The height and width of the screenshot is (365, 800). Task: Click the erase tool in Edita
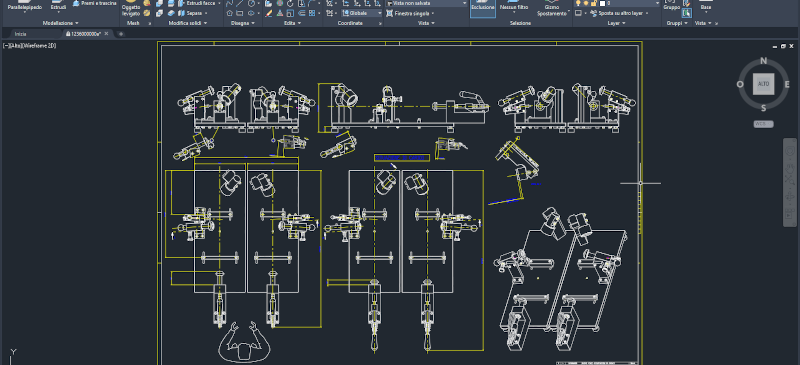(269, 13)
